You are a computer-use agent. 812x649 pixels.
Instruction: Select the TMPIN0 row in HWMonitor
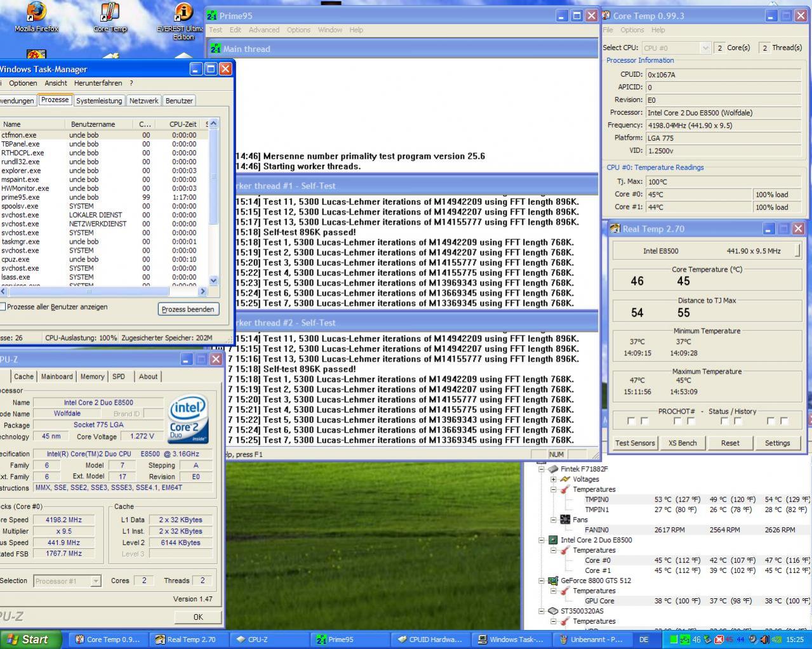tap(697, 499)
